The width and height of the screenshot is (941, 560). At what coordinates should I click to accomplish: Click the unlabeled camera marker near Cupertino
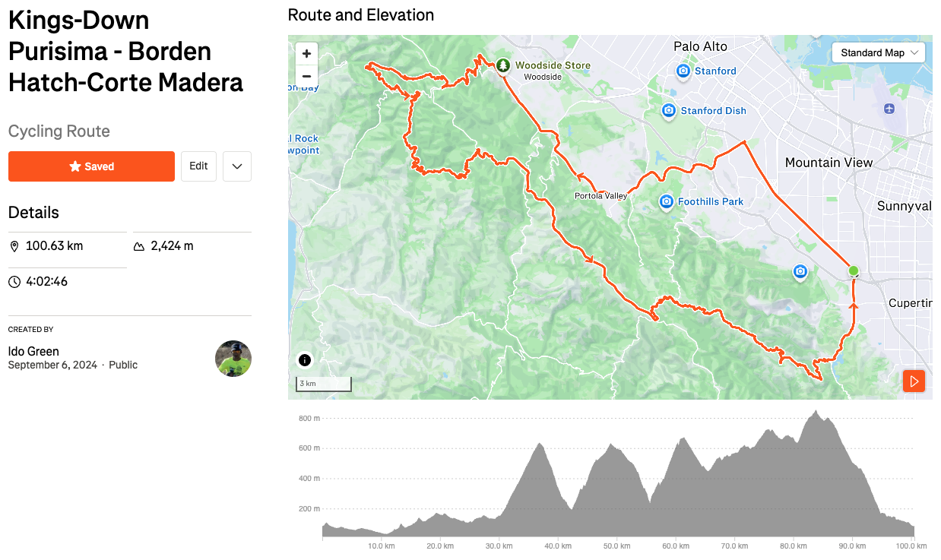[x=800, y=271]
